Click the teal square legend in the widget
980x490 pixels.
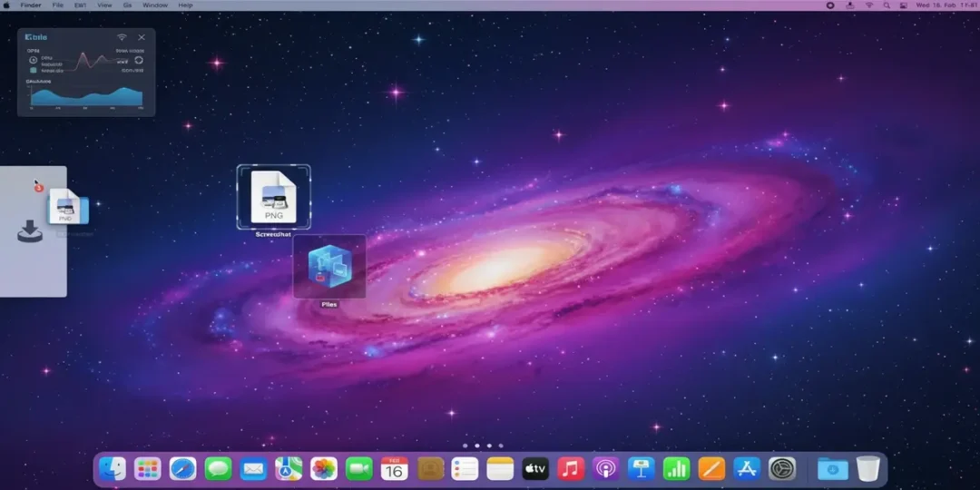pyautogui.click(x=34, y=71)
